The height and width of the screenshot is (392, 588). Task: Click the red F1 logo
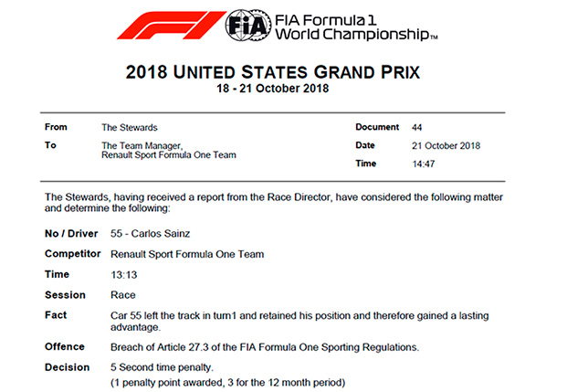click(169, 26)
